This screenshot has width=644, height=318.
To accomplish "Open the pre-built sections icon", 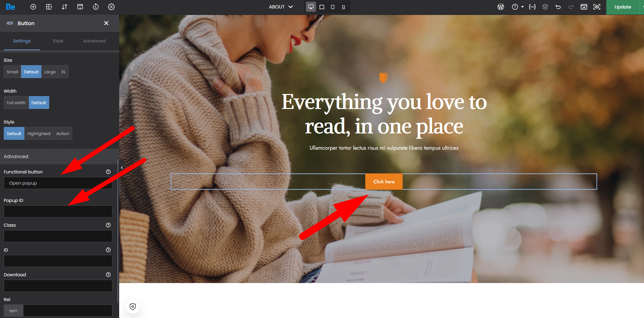I will pyautogui.click(x=49, y=7).
